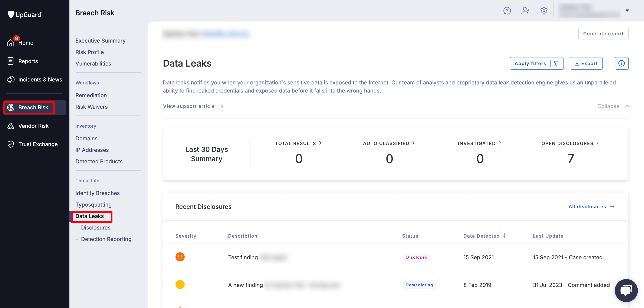Image resolution: width=644 pixels, height=308 pixels.
Task: Open the Reports section
Action: (x=23, y=61)
